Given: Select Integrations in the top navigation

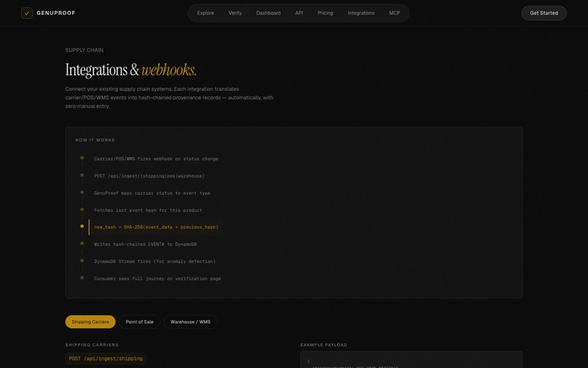Looking at the screenshot, I should [x=360, y=13].
